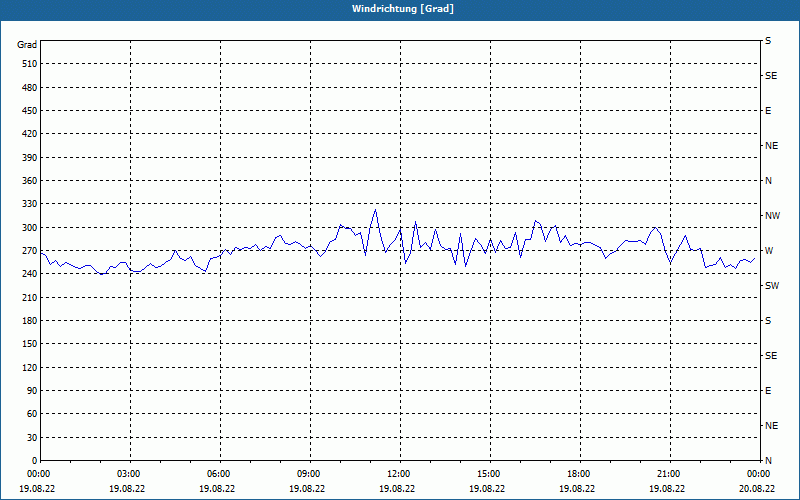Select the 06:00 time axis label
The height and width of the screenshot is (500, 800).
point(219,474)
